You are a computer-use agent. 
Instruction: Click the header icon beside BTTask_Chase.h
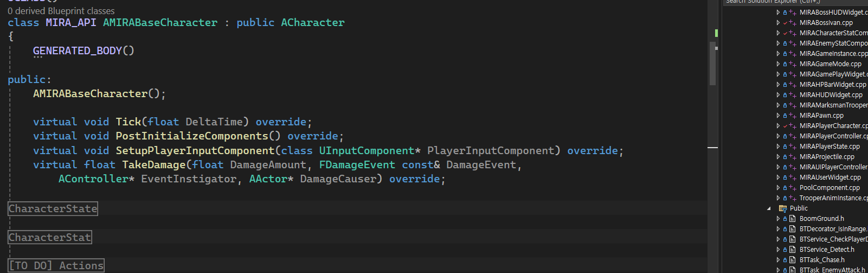click(792, 260)
